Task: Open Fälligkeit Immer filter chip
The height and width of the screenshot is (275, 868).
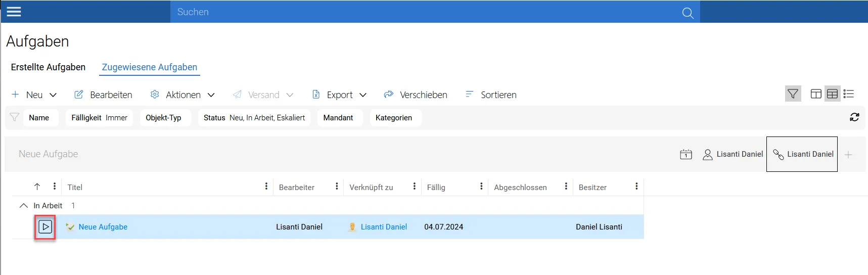Action: 100,118
